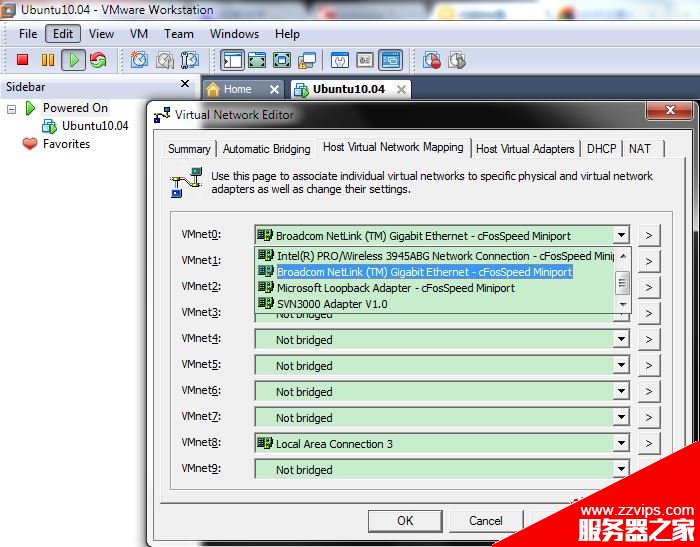Expand the VMnet6 dropdown
Image resolution: width=700 pixels, height=547 pixels.
point(621,392)
